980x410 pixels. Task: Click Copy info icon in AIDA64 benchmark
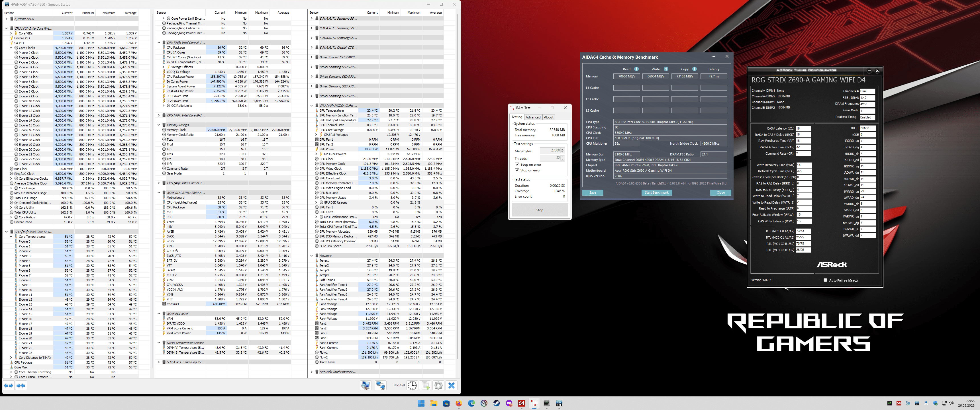[694, 69]
